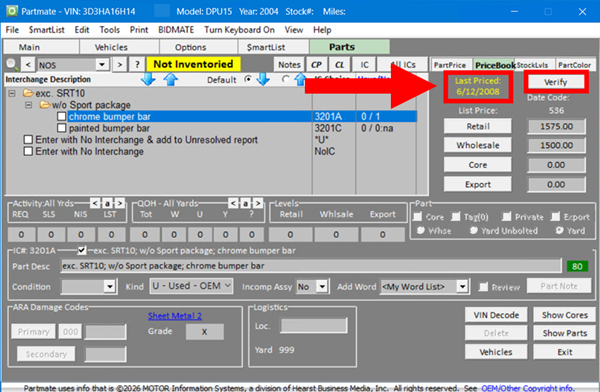600x392 pixels.
Task: Click Activity All Yrds right arrow
Action: click(x=120, y=203)
